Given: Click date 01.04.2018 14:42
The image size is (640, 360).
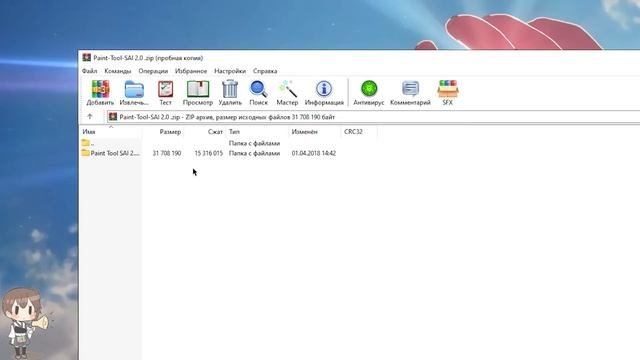Looking at the screenshot, I should click(314, 153).
